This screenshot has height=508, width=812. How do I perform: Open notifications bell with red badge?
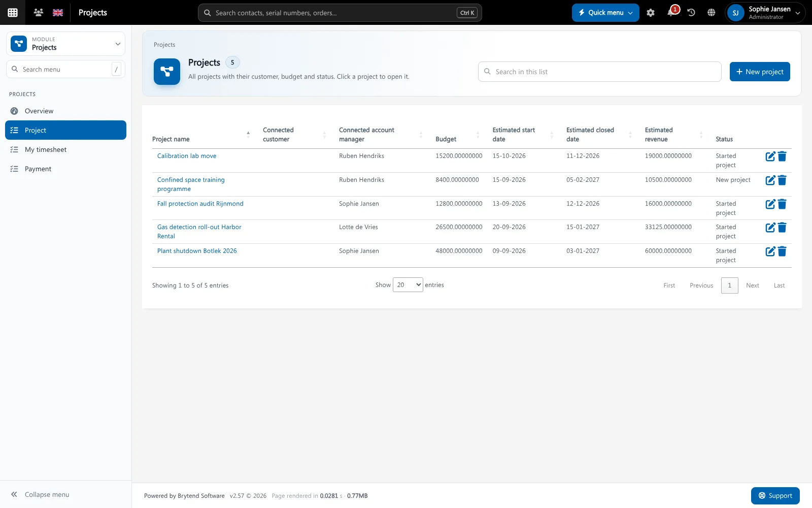tap(672, 12)
